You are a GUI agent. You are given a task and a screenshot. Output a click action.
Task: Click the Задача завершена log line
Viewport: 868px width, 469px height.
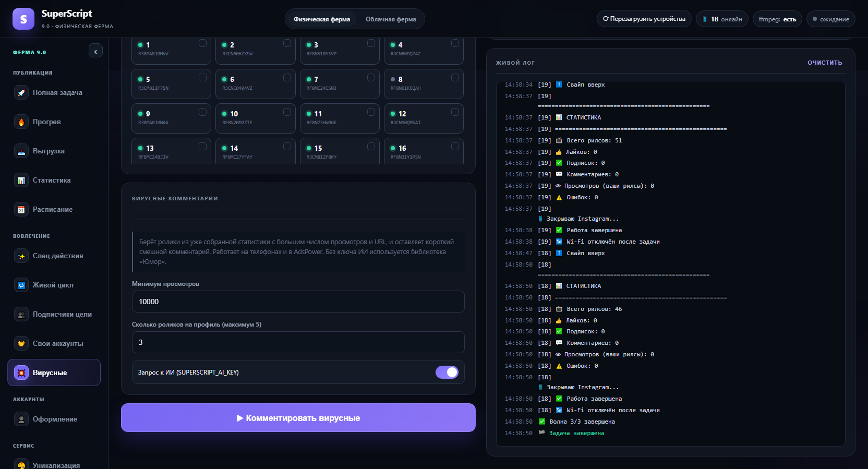click(576, 433)
